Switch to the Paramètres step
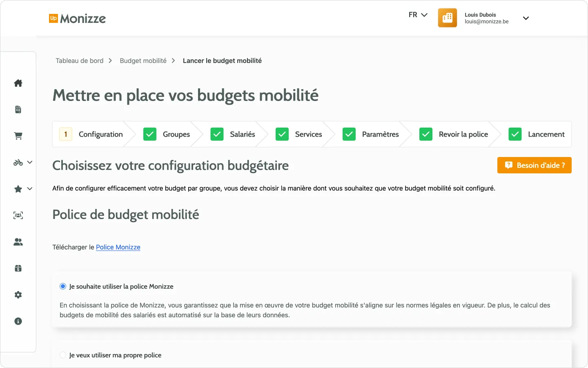 (380, 134)
